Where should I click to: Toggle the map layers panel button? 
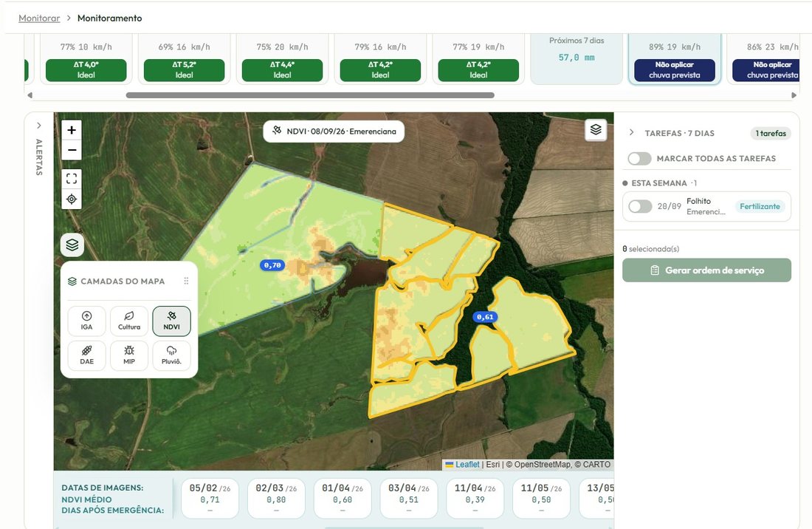pos(72,245)
